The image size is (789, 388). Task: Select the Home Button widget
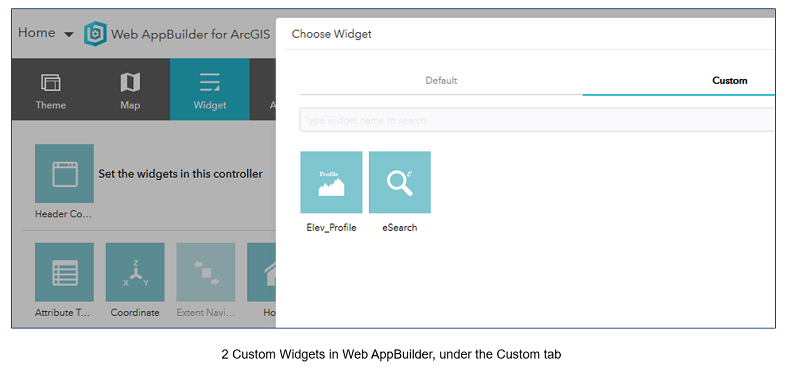click(x=262, y=272)
